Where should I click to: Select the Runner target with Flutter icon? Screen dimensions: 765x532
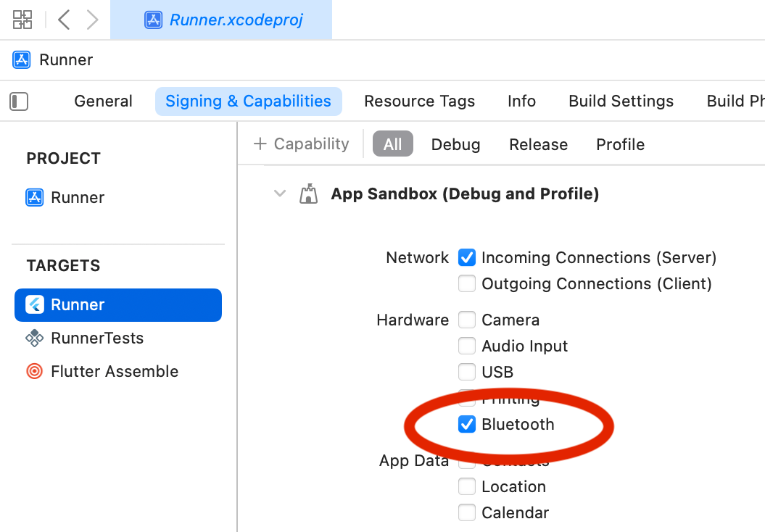(118, 304)
